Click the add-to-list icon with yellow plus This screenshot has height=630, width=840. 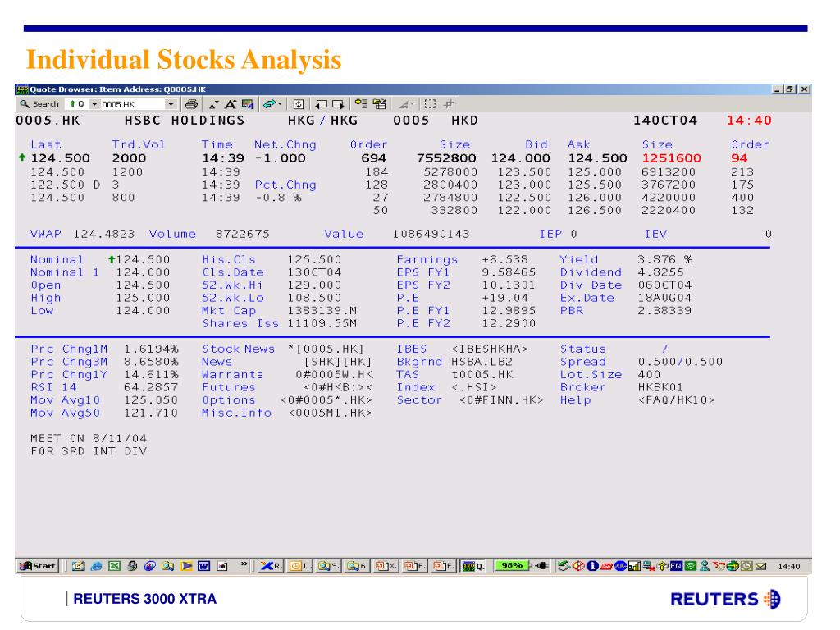[x=361, y=104]
